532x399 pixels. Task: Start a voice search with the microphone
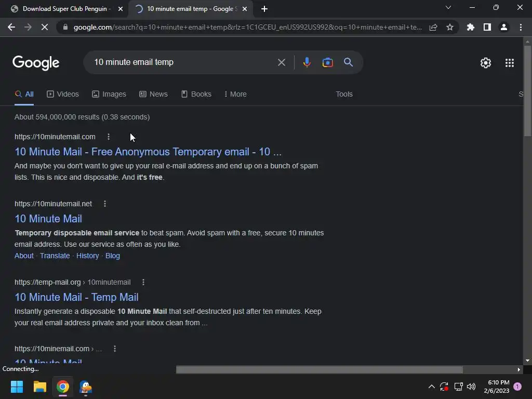tap(307, 62)
